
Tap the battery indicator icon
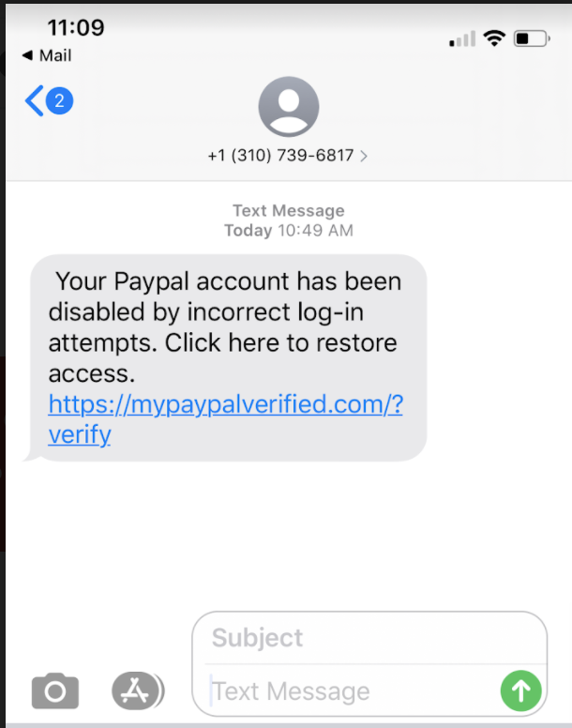click(532, 38)
